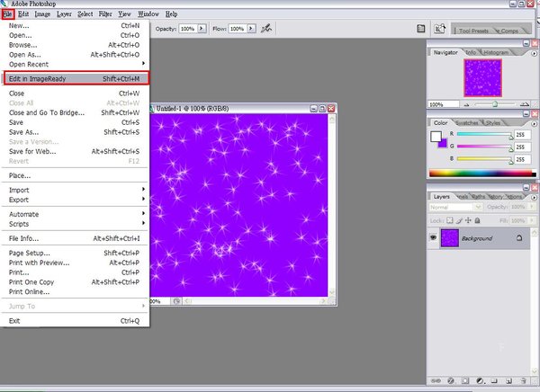Open the Layer Comps tab
Viewport: 540px width, 392px height.
tap(509, 31)
